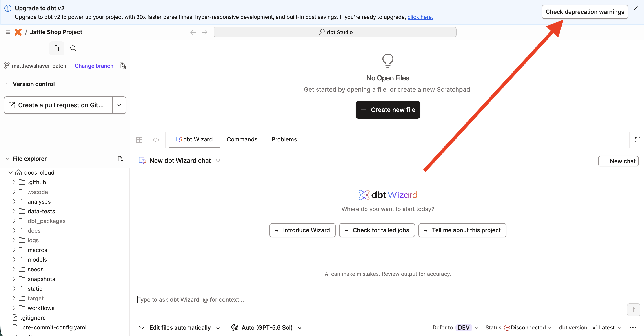The width and height of the screenshot is (644, 336).
Task: Open the New dbt Wizard chat dropdown
Action: coord(218,161)
